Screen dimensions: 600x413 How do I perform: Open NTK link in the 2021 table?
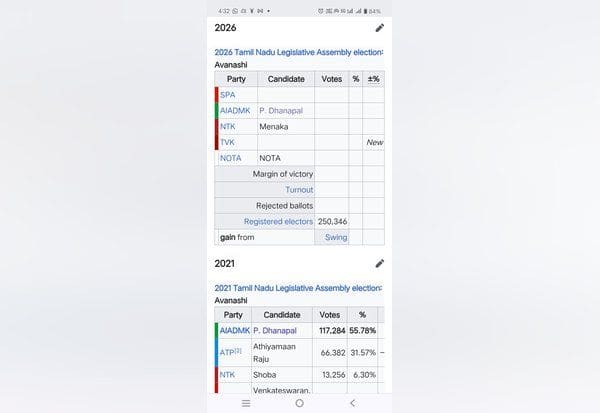228,374
